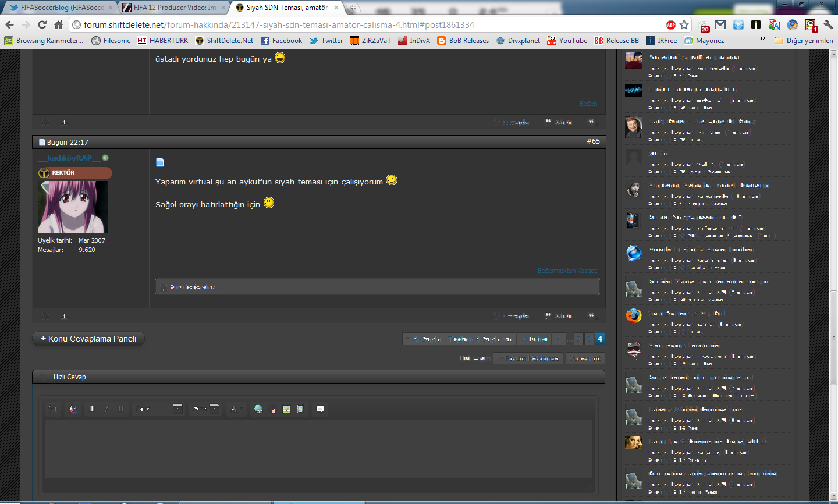Screen dimensions: 838x504
Task: Open the InDivX bookmark
Action: 414,41
